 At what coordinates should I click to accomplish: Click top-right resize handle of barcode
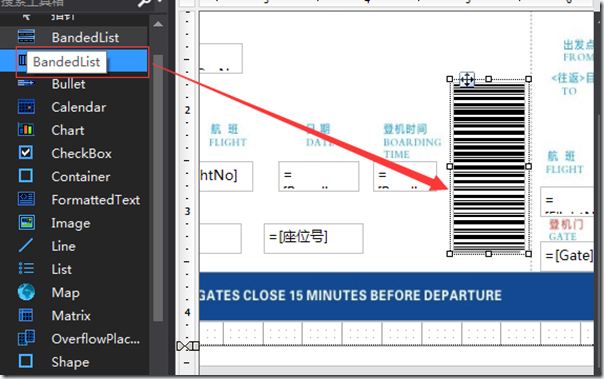pos(528,79)
